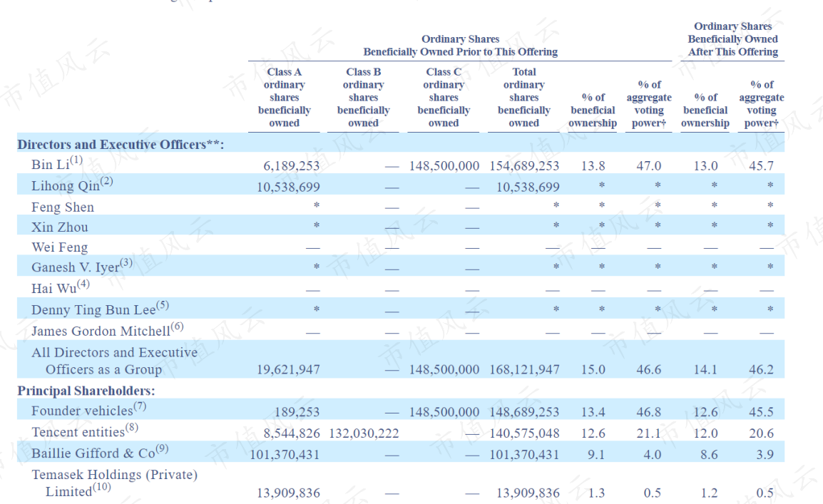Click Tencent entities footnote (8)
This screenshot has width=823, height=504.
132,428
